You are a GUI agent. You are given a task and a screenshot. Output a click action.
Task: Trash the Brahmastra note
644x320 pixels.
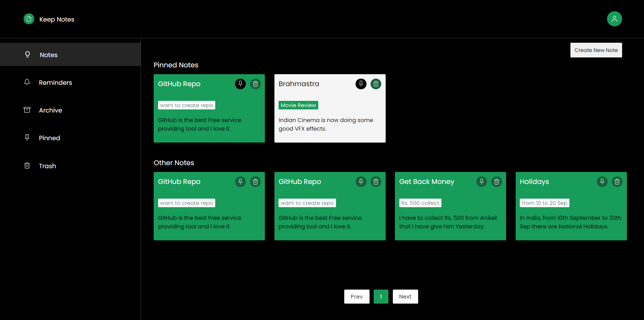(376, 84)
